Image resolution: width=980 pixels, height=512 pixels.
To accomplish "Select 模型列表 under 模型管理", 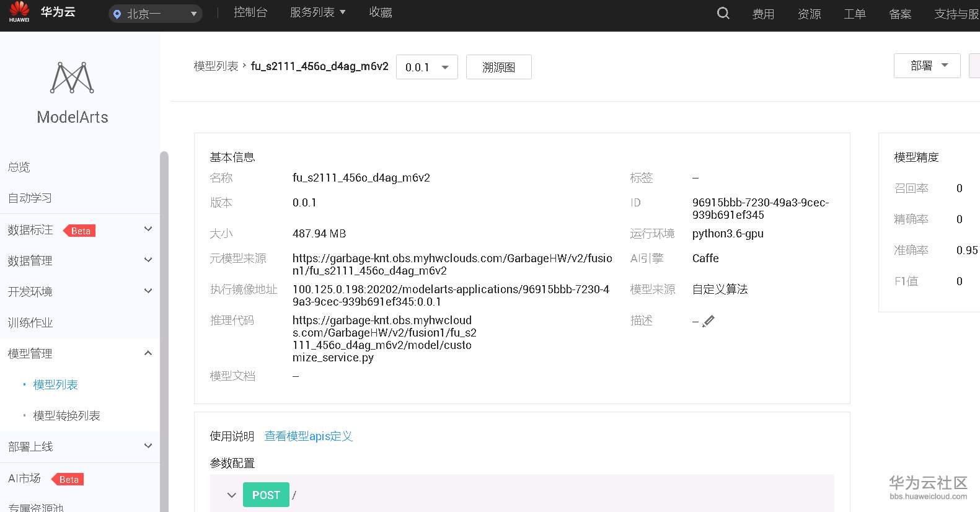I will tap(55, 384).
